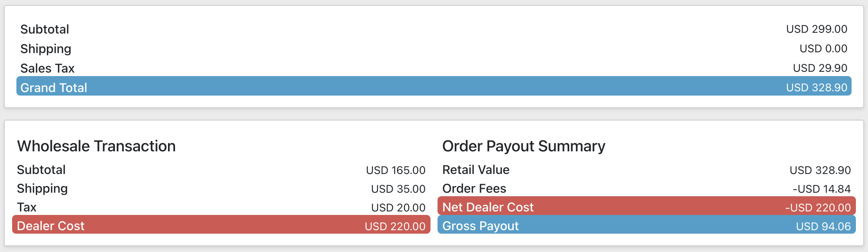The image size is (868, 252).
Task: Click the -USD 220.00 net dealer cost amount
Action: point(818,208)
